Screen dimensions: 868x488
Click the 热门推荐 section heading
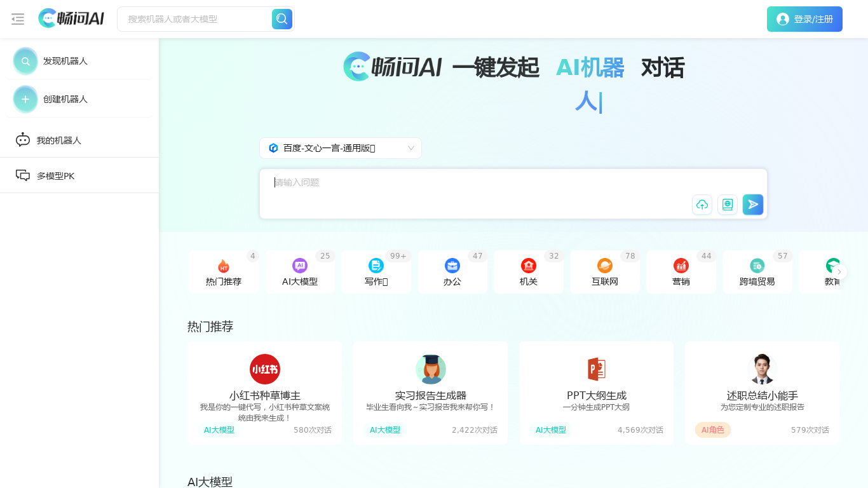pyautogui.click(x=210, y=327)
